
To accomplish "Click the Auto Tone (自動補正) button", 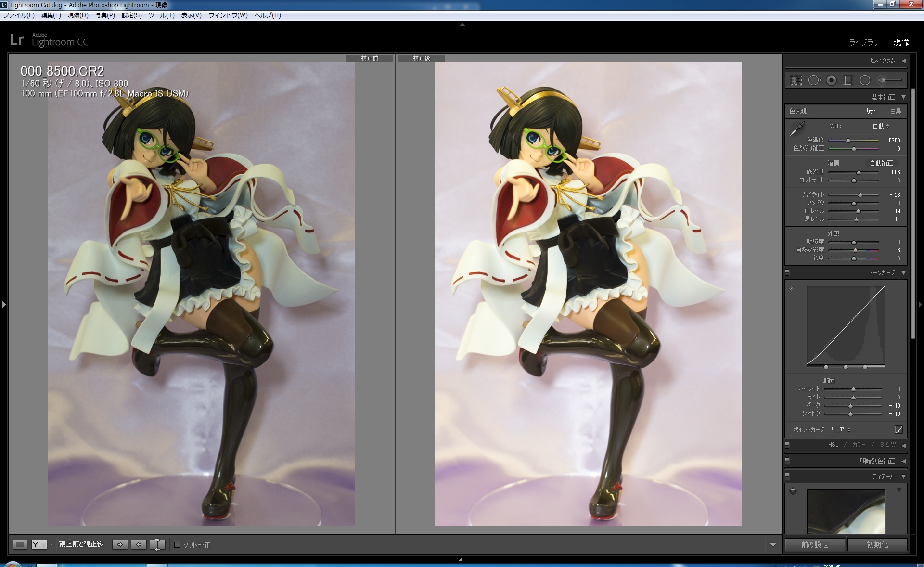I will click(x=881, y=163).
